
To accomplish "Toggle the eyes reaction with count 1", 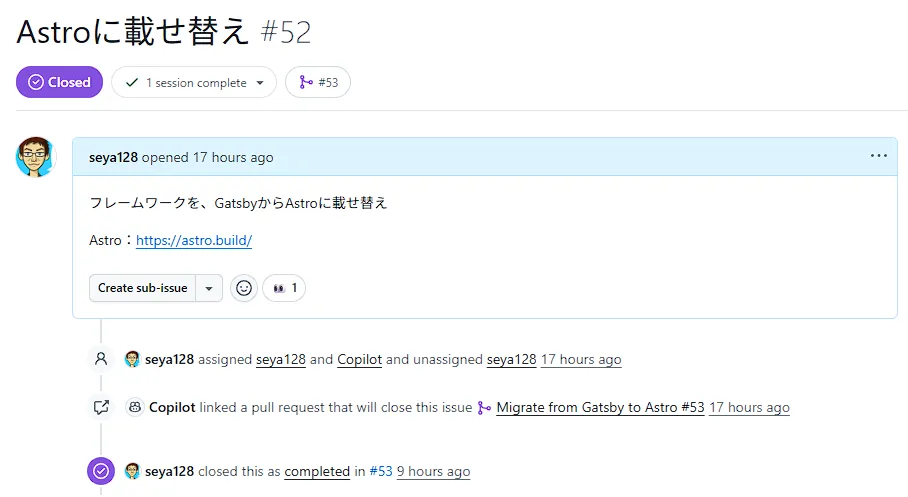I will click(x=284, y=288).
